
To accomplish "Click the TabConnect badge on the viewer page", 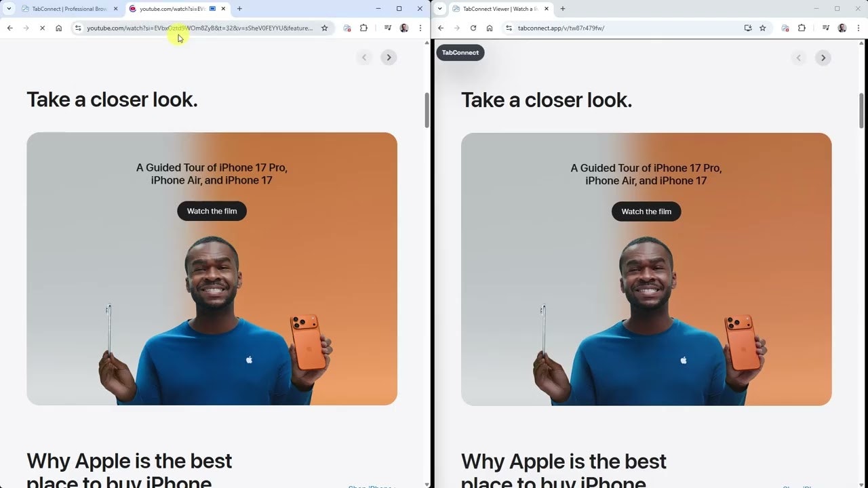I will [x=460, y=52].
